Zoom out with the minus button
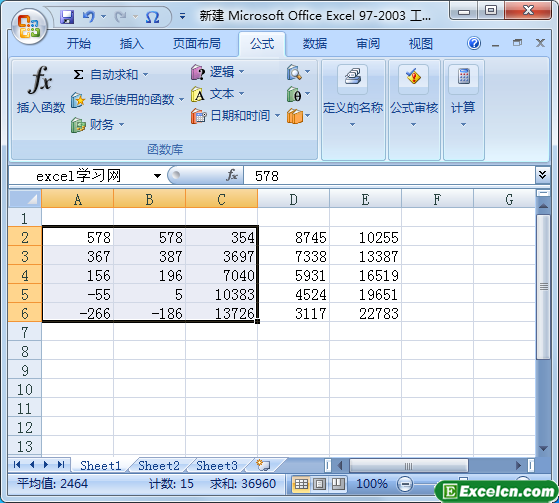559x503 pixels. (405, 484)
